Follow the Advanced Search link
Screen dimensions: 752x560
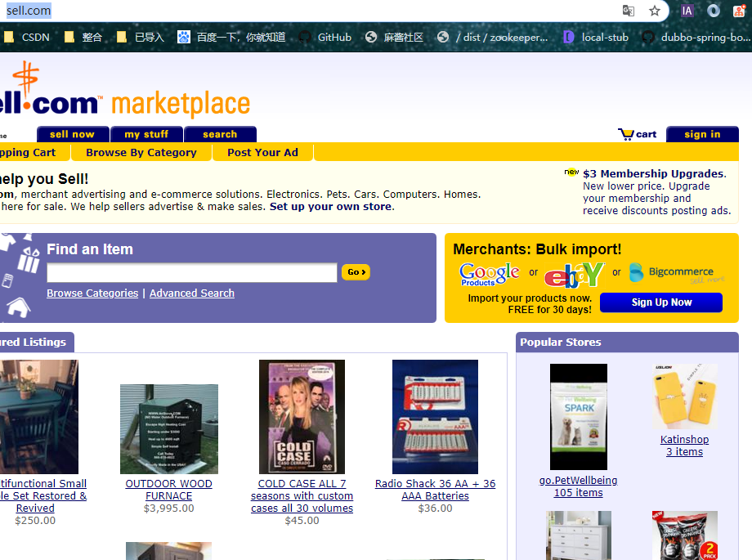tap(192, 293)
